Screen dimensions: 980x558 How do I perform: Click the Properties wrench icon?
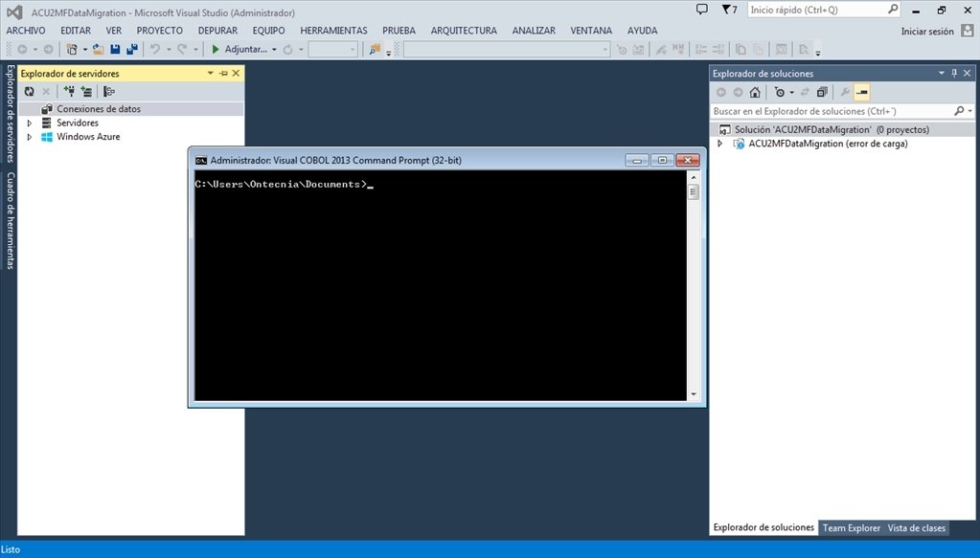[x=845, y=93]
